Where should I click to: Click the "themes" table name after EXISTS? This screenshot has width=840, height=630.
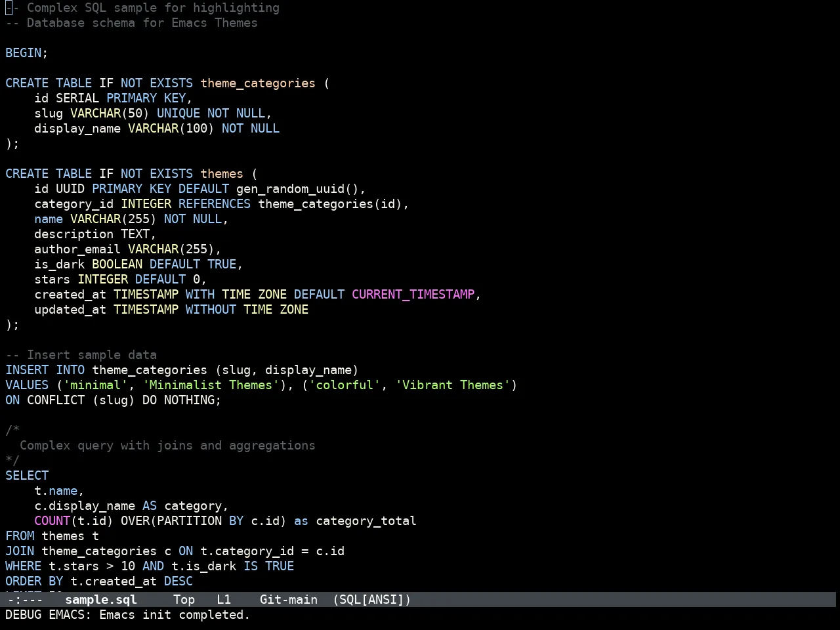tap(222, 174)
